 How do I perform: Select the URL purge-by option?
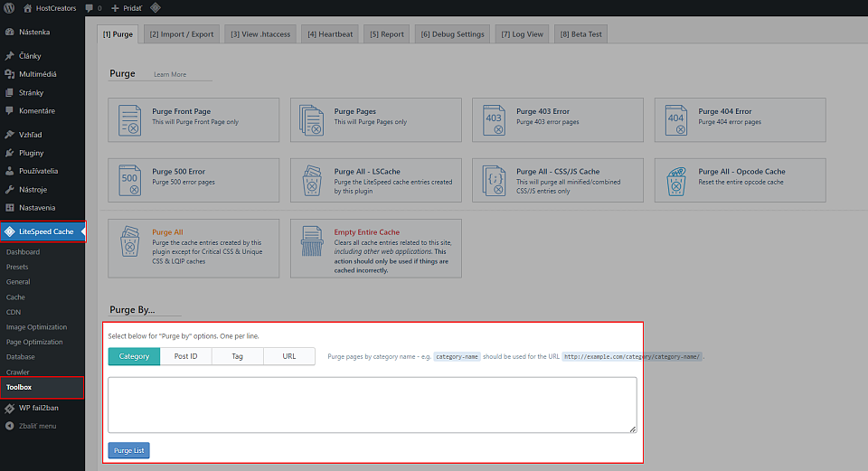pyautogui.click(x=289, y=356)
